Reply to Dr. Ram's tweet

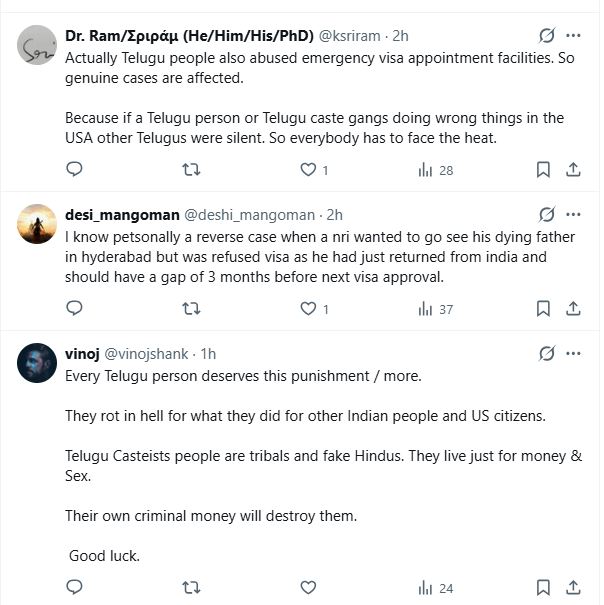click(x=74, y=170)
